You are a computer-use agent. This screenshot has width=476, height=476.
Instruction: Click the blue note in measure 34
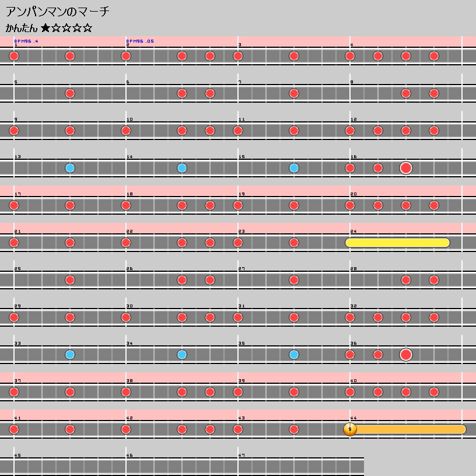pyautogui.click(x=182, y=355)
